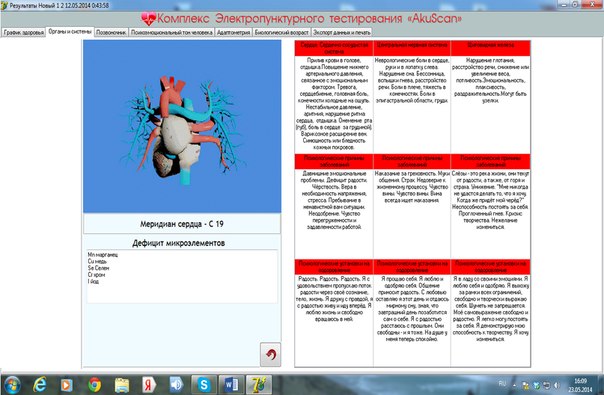Click the speaker application icon on the taskbar
This screenshot has height=395, width=604.
pos(176,385)
